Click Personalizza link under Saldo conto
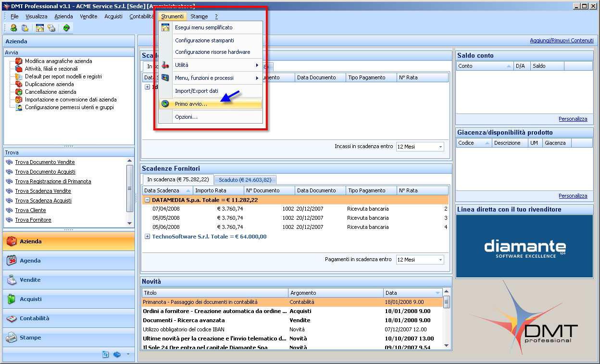 [573, 119]
